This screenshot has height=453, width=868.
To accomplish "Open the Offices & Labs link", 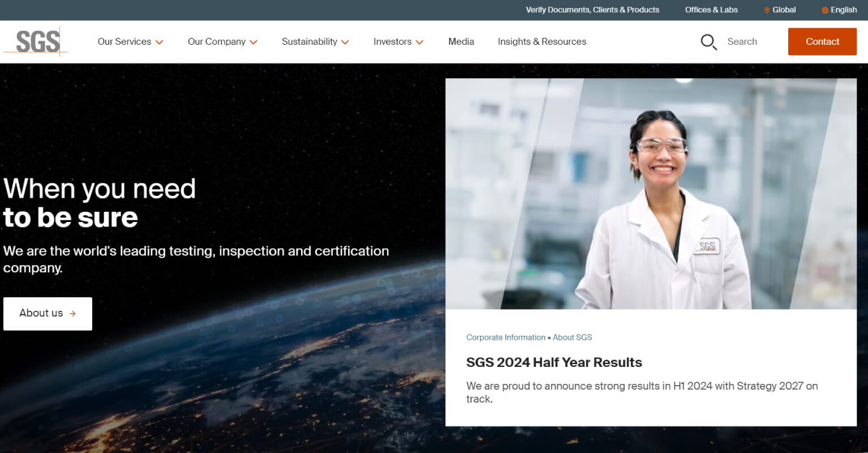I will pyautogui.click(x=711, y=10).
